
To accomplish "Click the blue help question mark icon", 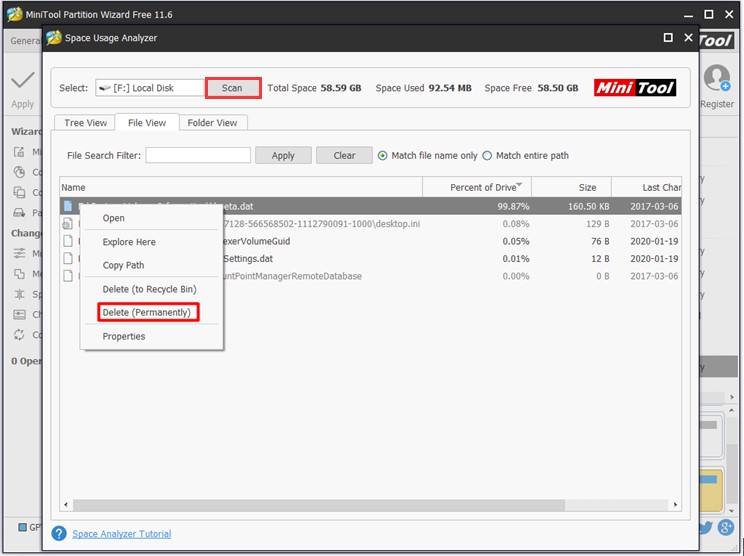I will pos(59,534).
